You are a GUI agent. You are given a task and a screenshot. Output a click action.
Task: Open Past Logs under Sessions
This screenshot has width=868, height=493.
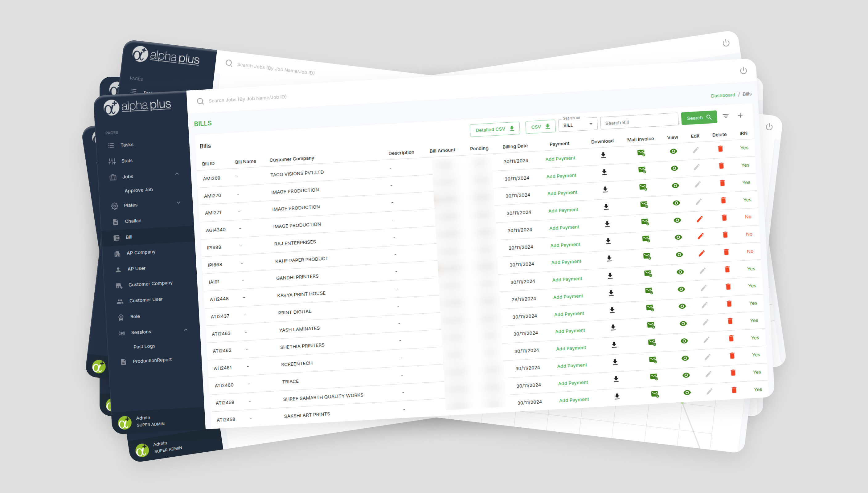144,346
